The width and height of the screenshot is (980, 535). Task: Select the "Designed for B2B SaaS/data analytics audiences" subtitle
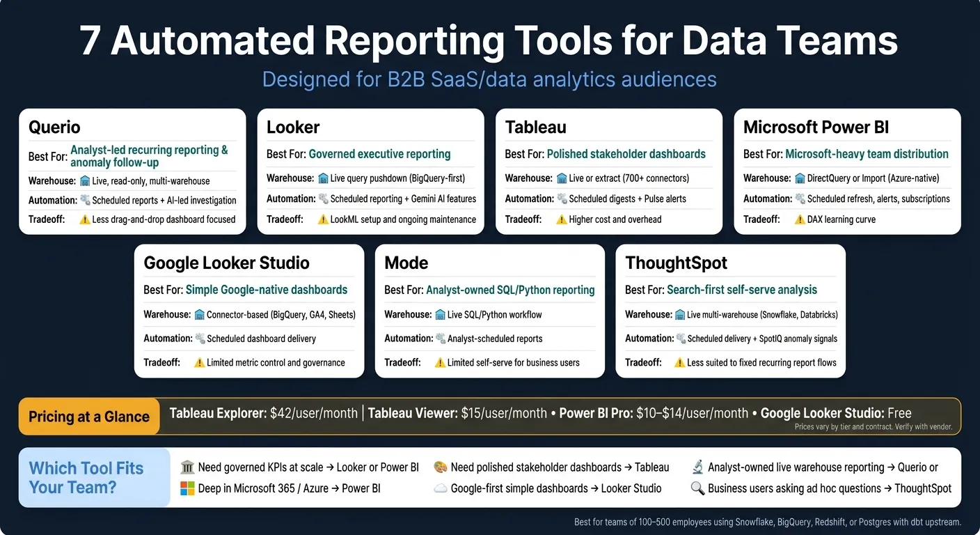pyautogui.click(x=489, y=79)
